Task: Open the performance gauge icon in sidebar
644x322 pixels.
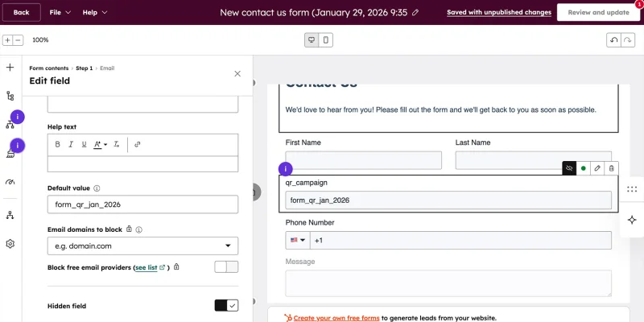Action: point(10,182)
